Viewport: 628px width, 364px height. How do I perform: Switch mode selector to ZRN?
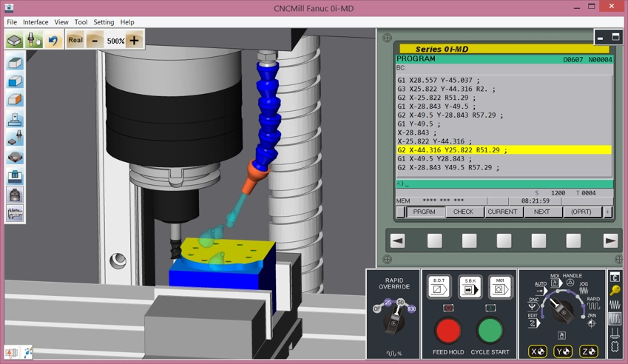coord(592,321)
